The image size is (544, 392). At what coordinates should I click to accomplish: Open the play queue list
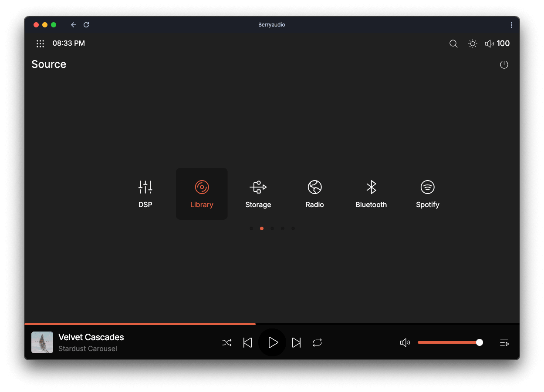[x=504, y=343]
